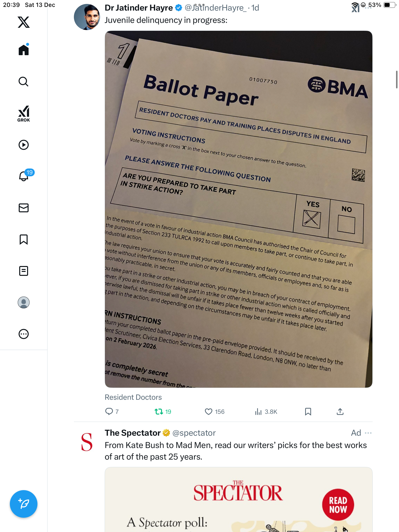The height and width of the screenshot is (532, 399).
Task: Reply to the ballot paper tweet
Action: (109, 412)
